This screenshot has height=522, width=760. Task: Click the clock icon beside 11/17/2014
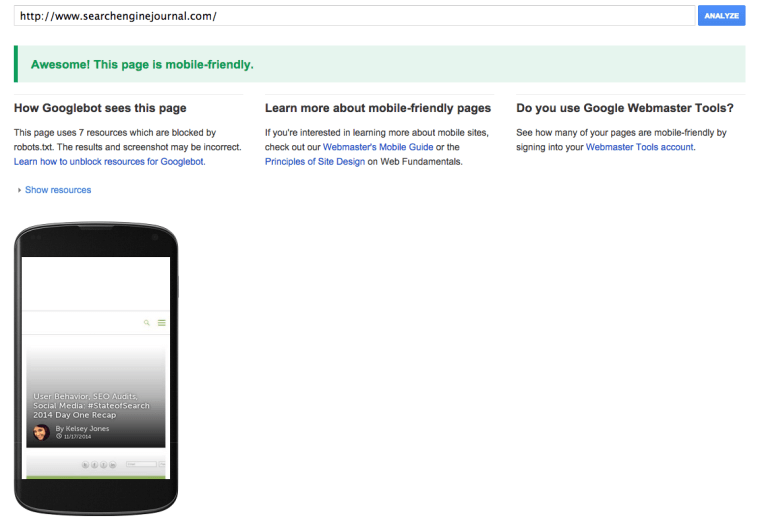point(59,437)
